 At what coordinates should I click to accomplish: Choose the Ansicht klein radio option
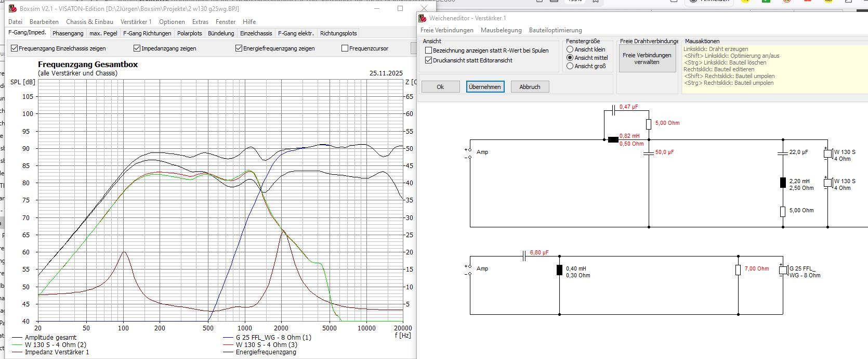coord(570,49)
